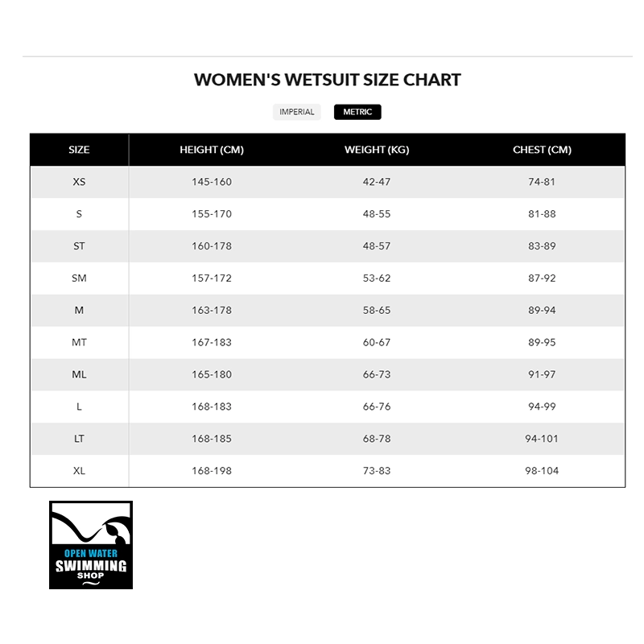Select the MT size row label
This screenshot has width=644, height=644.
(79, 342)
